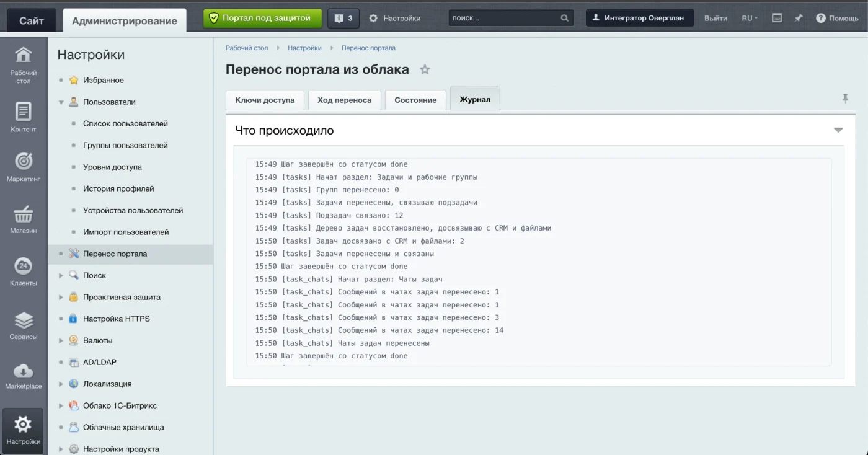
Task: Open Импорт пользователей
Action: tap(126, 232)
